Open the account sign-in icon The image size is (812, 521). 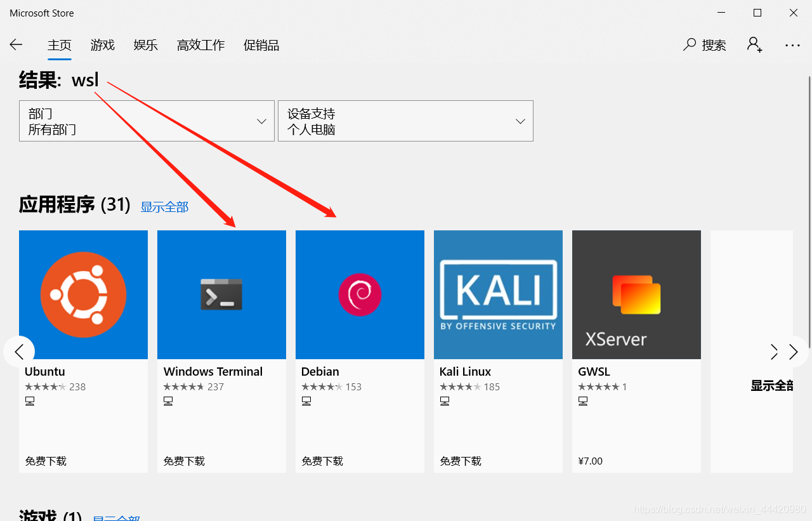point(754,44)
